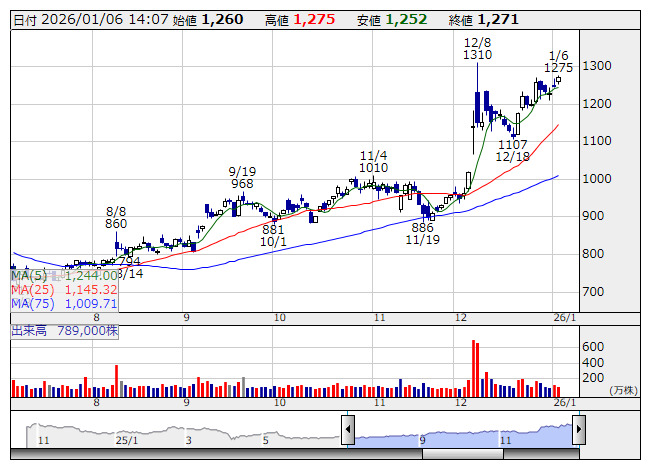Click the 12/8 1310 peak price marker
This screenshot has height=470, width=653.
pos(477,50)
